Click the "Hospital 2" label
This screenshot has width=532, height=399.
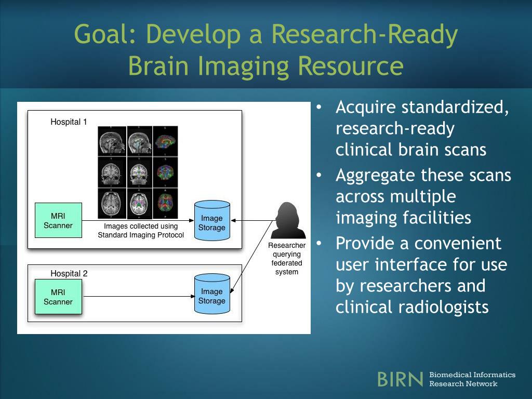[x=69, y=273]
